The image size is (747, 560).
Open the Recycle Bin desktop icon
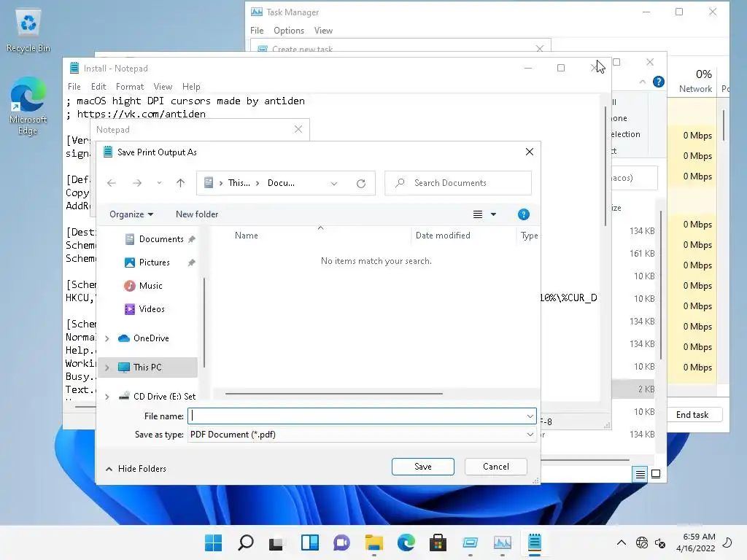[28, 31]
